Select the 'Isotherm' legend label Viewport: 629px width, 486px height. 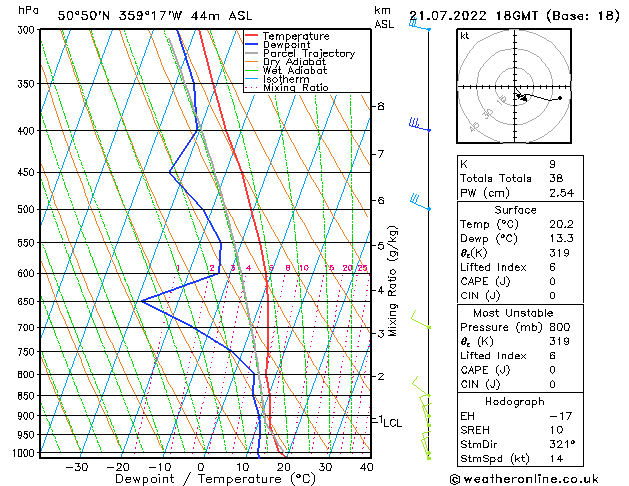286,79
